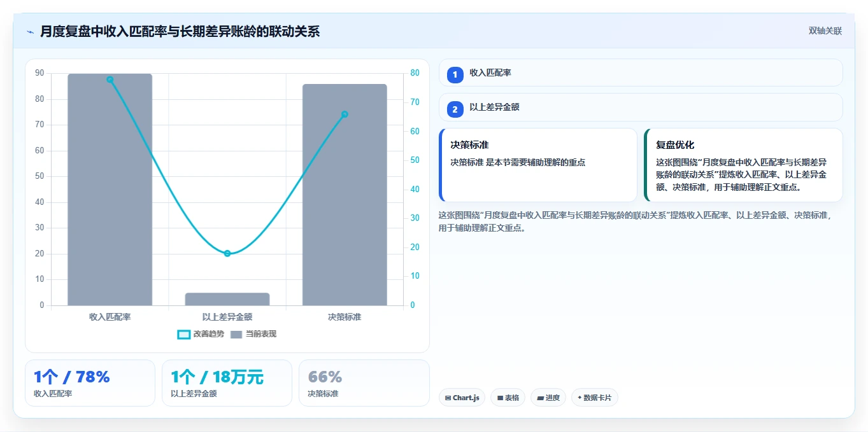Click the 数据卡片 tag

click(595, 398)
